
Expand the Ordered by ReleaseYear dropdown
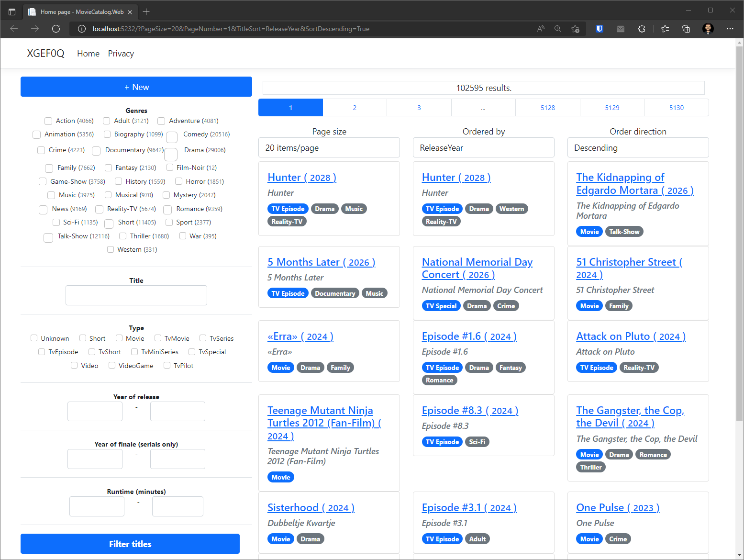pos(483,148)
